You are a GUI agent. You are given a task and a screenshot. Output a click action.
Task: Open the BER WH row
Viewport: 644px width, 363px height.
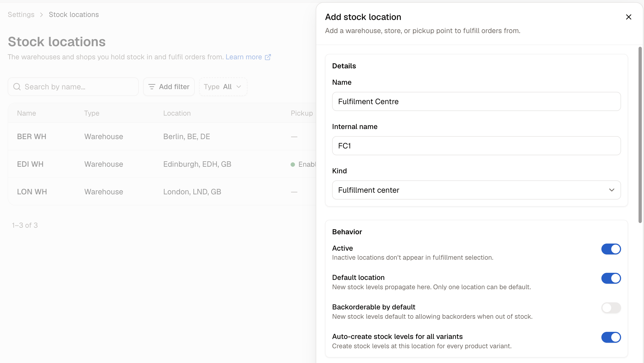pos(162,136)
